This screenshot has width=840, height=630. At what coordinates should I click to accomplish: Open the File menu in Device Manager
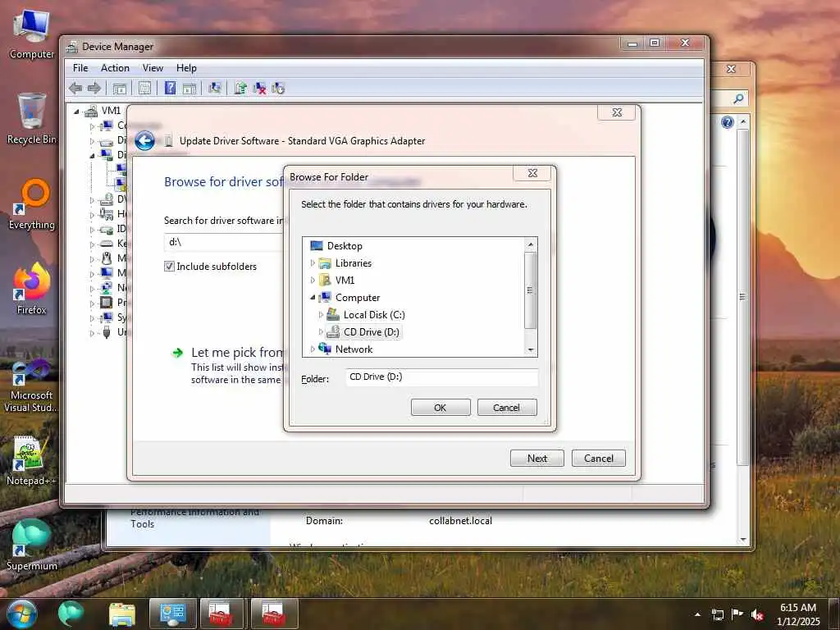pyautogui.click(x=80, y=68)
